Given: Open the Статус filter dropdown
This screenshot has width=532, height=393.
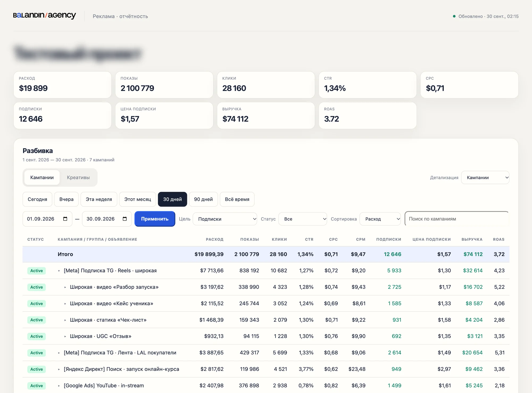Looking at the screenshot, I should [303, 219].
